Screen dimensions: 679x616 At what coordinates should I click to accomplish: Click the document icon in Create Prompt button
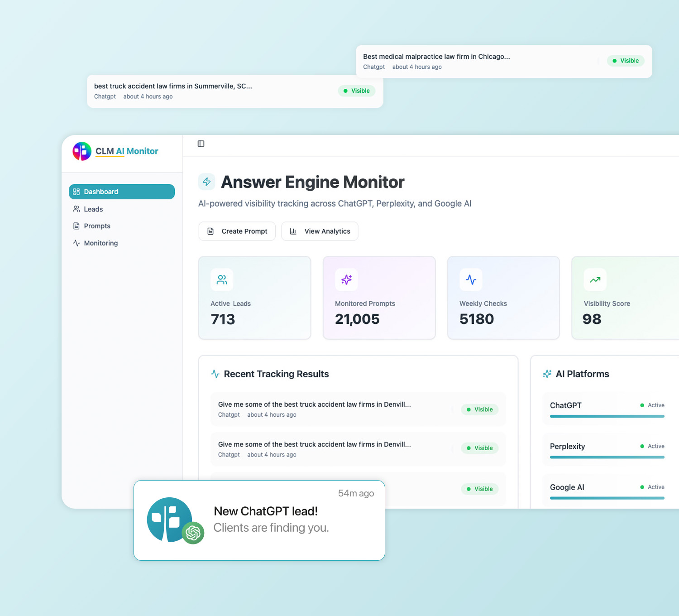click(x=210, y=231)
